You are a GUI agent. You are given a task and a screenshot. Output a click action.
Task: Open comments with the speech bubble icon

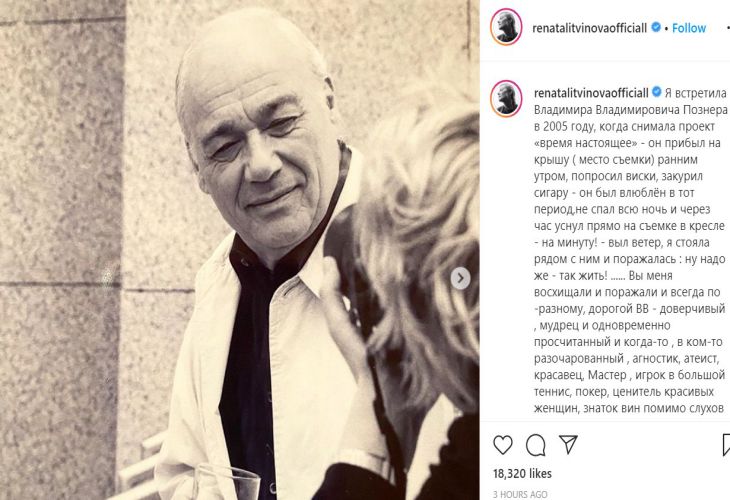[535, 445]
